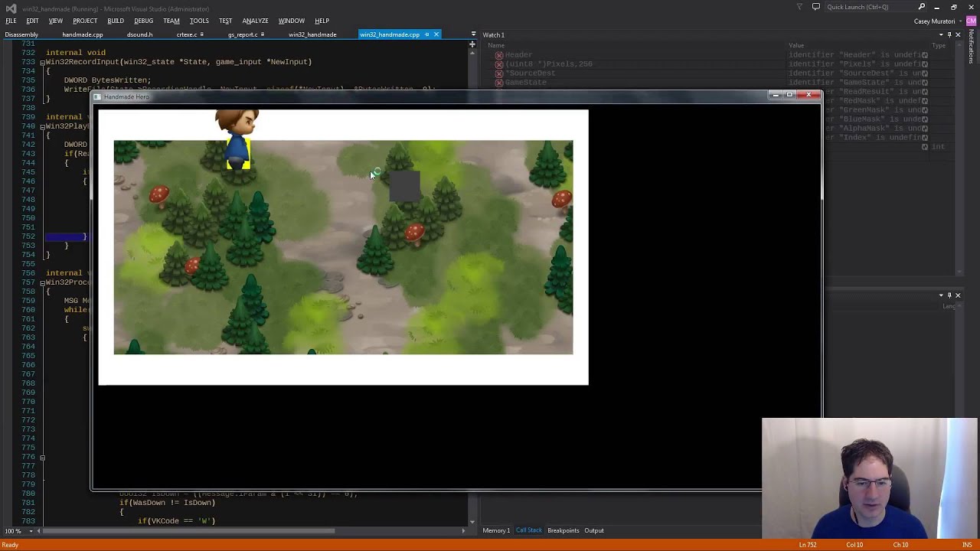Click the INS status bar indicator
The width and height of the screenshot is (980, 551).
[967, 545]
